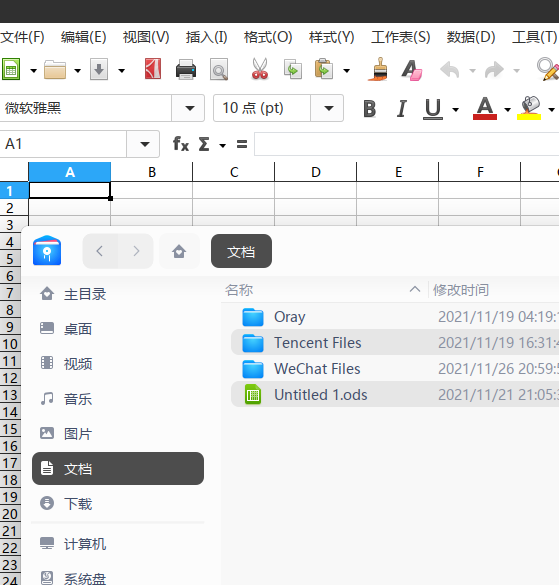Click the Export as PDF icon
Image resolution: width=559 pixels, height=585 pixels.
[153, 69]
